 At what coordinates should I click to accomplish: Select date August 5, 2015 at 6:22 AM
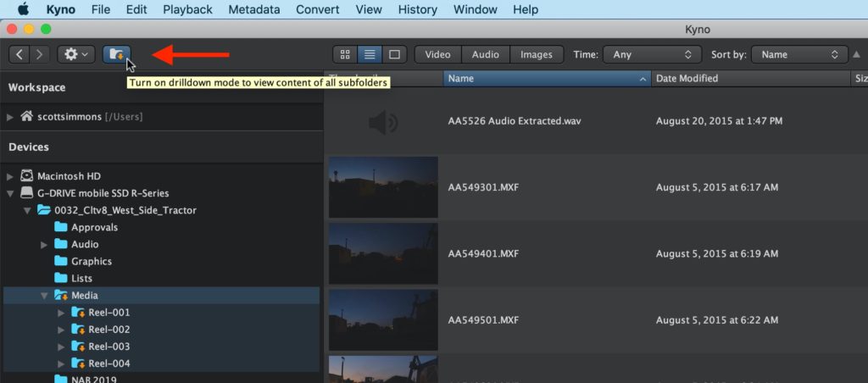coord(717,320)
